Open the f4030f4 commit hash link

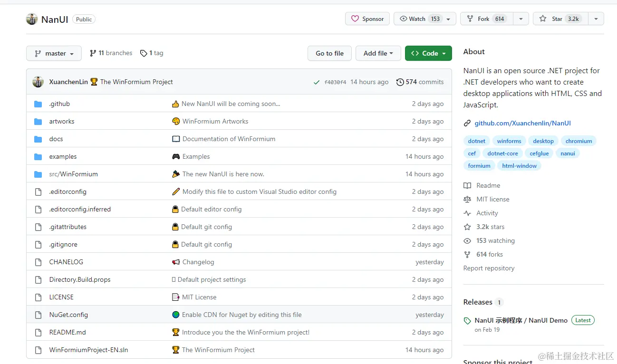335,82
